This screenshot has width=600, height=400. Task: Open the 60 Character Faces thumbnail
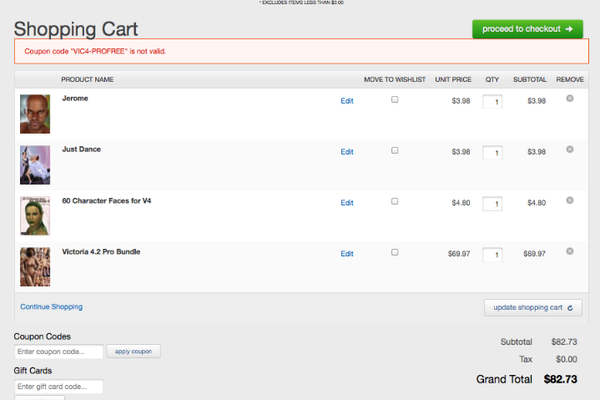(x=35, y=215)
